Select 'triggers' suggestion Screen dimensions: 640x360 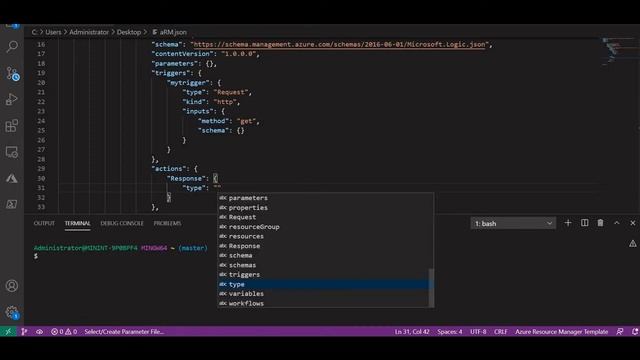point(325,275)
